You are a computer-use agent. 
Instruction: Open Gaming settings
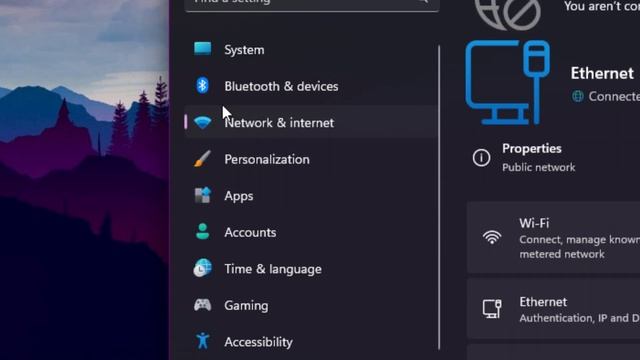311,305
